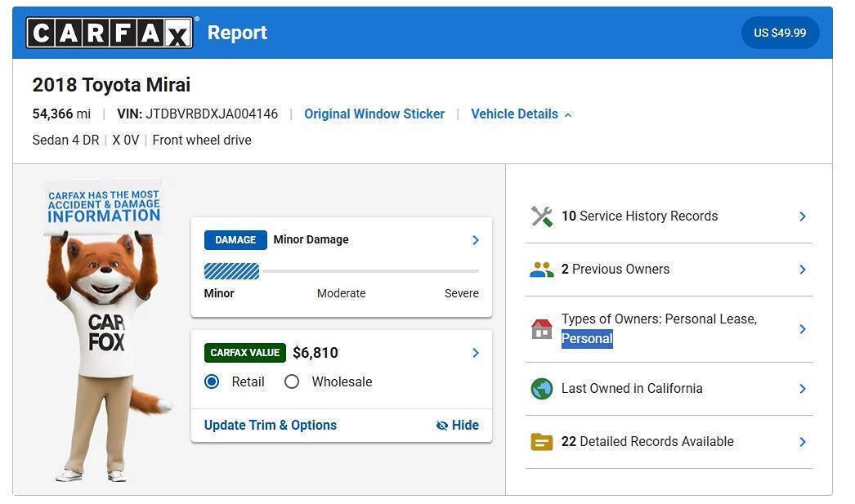
Task: Click the globe icon for last owned location
Action: [541, 389]
